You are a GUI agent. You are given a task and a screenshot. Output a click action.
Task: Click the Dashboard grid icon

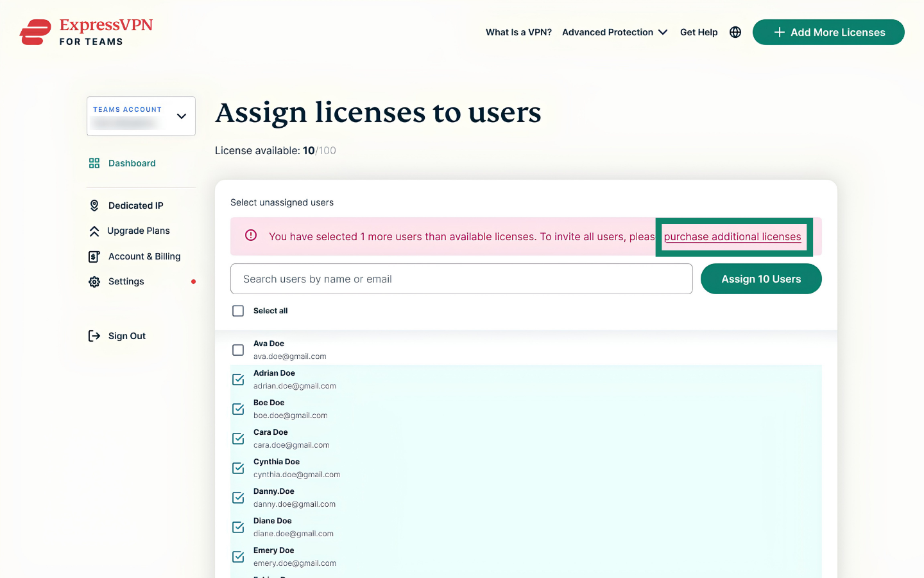pos(94,163)
